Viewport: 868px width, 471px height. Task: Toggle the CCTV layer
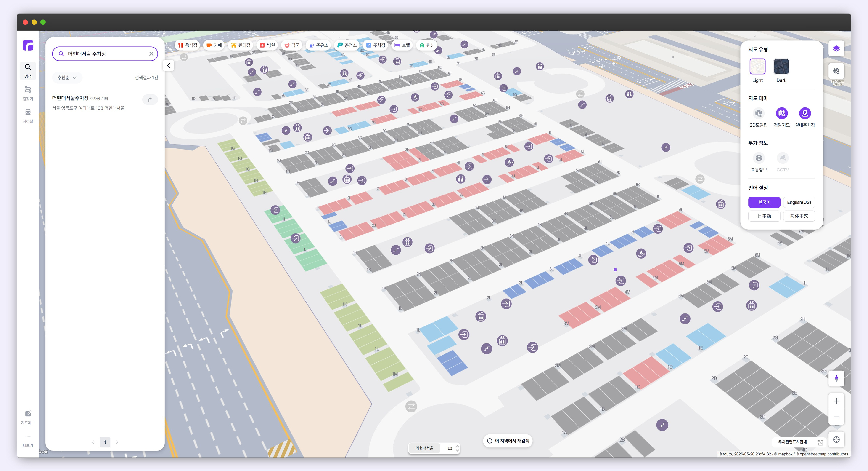pos(782,158)
